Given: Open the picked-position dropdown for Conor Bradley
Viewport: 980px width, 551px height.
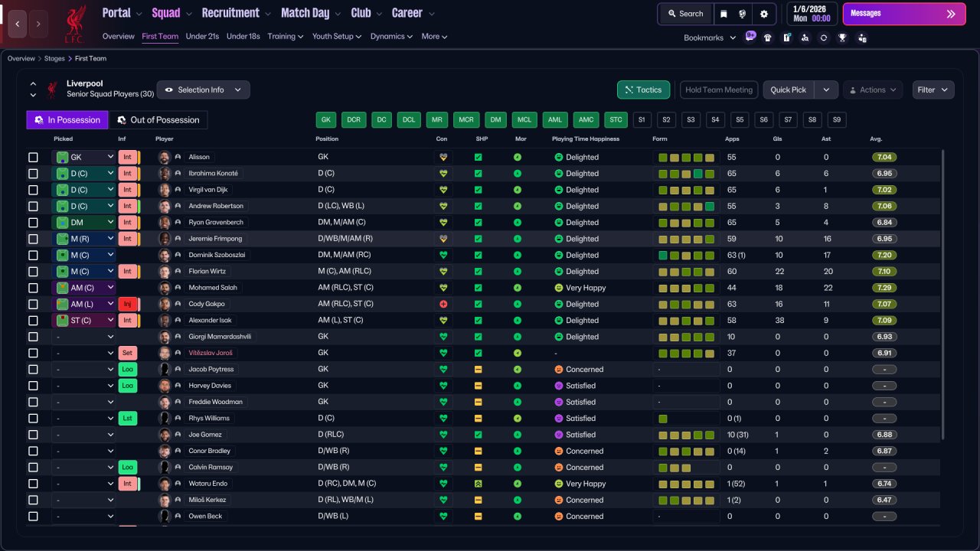Looking at the screenshot, I should (83, 451).
